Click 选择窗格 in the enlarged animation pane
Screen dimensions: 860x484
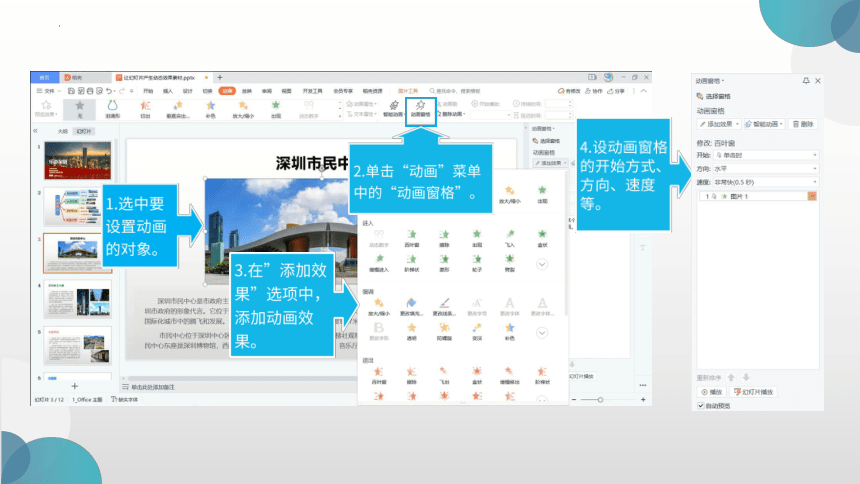714,96
